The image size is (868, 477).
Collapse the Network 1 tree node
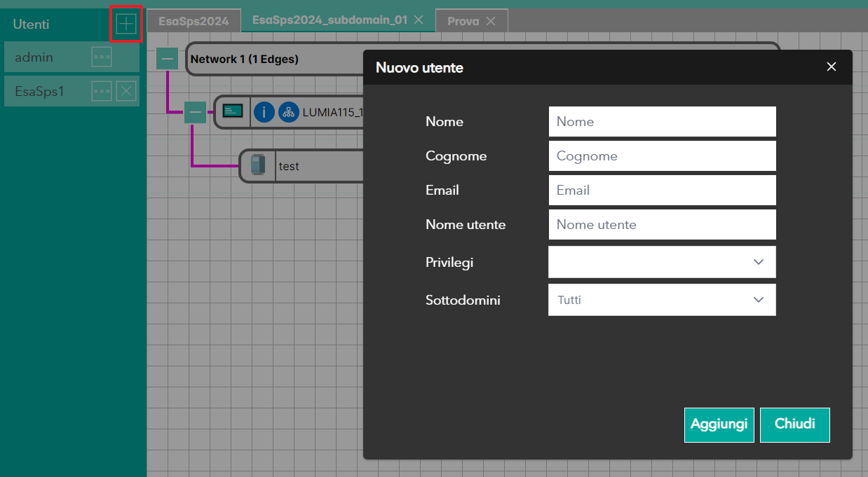pos(167,59)
